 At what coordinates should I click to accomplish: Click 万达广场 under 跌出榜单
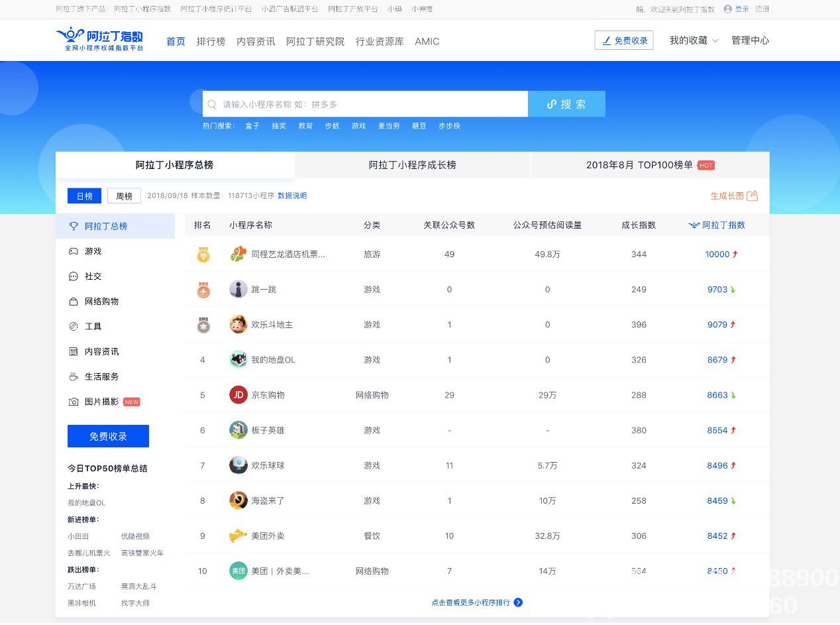click(81, 586)
